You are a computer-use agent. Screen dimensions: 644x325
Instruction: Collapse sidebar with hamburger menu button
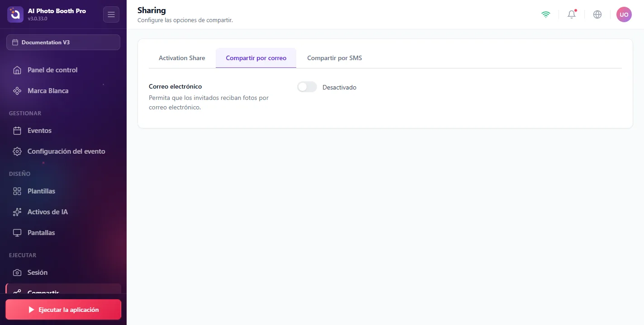pos(111,14)
